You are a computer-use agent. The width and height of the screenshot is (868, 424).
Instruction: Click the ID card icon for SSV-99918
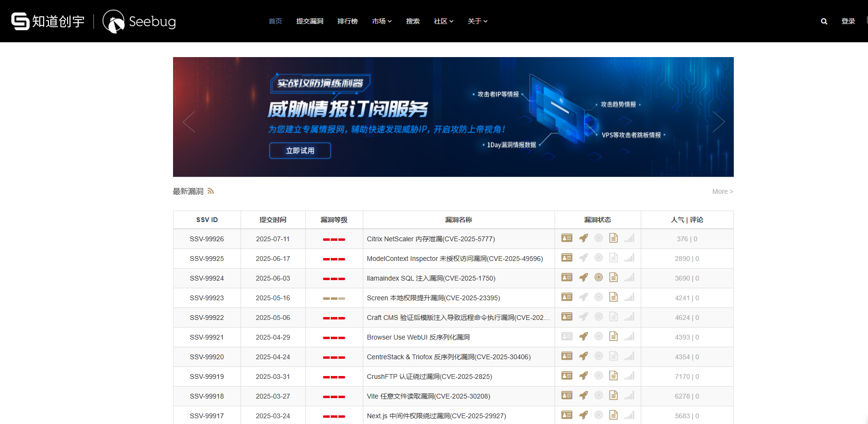(567, 396)
